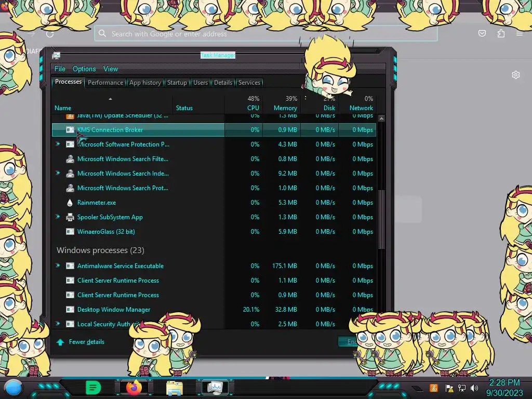Click the 20.1% CPU value

251,310
